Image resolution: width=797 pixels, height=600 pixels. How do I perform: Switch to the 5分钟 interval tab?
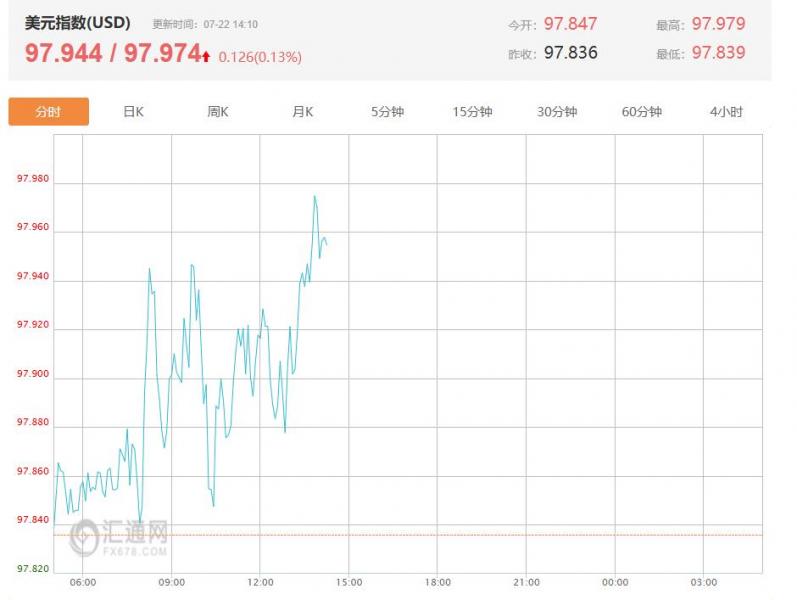387,112
